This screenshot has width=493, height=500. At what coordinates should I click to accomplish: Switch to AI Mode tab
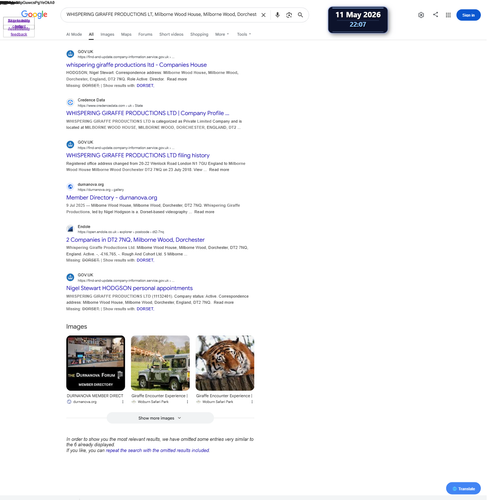(75, 34)
